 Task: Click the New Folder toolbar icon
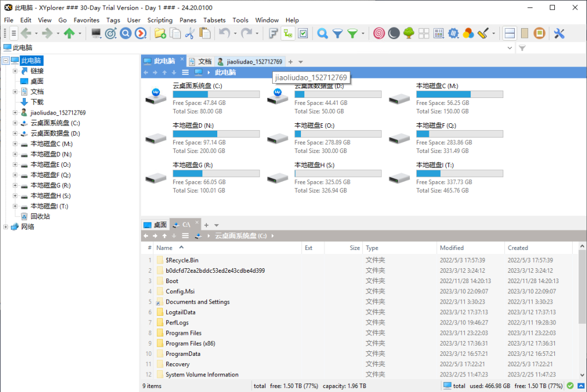point(161,34)
